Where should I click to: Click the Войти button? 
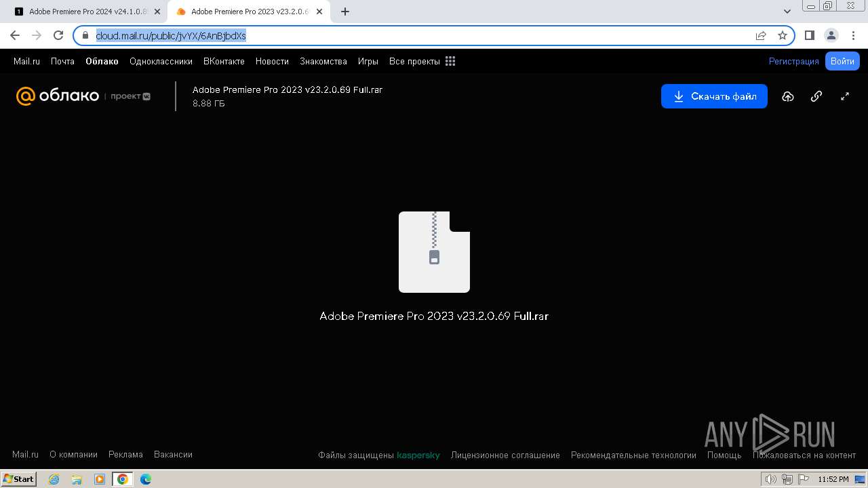(x=842, y=61)
